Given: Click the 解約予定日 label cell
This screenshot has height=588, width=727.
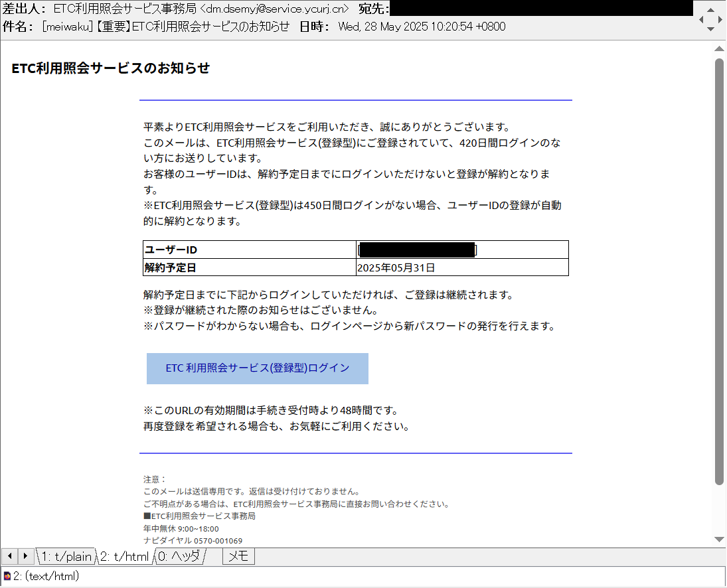Looking at the screenshot, I should click(x=250, y=267).
